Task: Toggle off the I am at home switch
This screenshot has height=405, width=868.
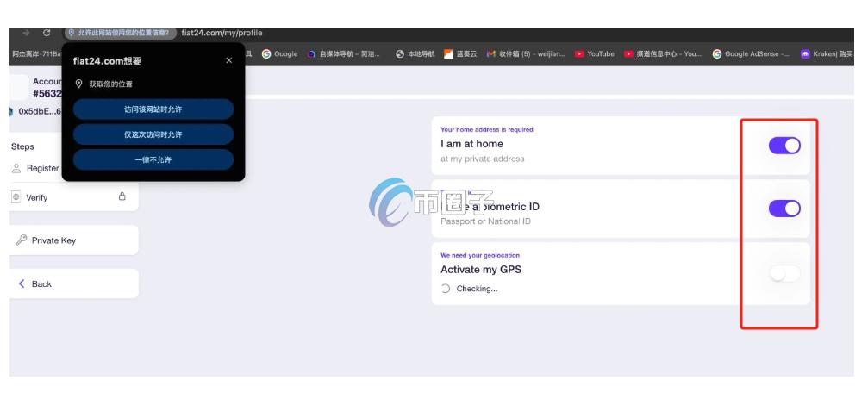Action: coord(784,146)
